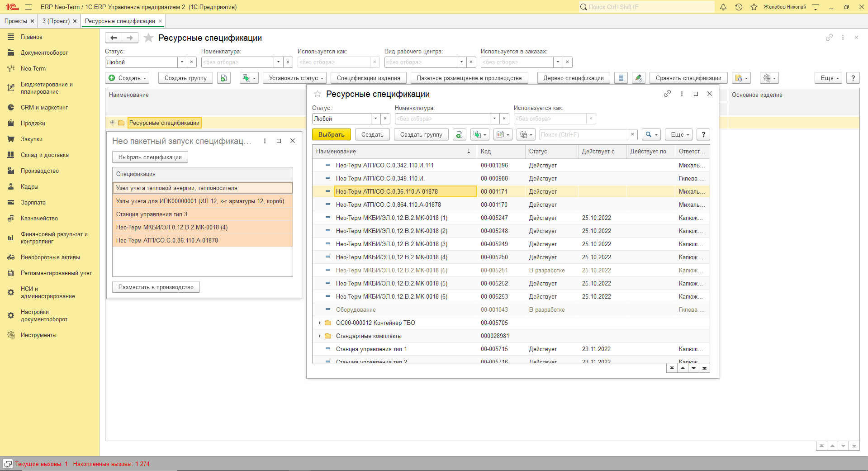Select row Станция управления тип 1
This screenshot has height=471, width=868.
(x=511, y=349)
